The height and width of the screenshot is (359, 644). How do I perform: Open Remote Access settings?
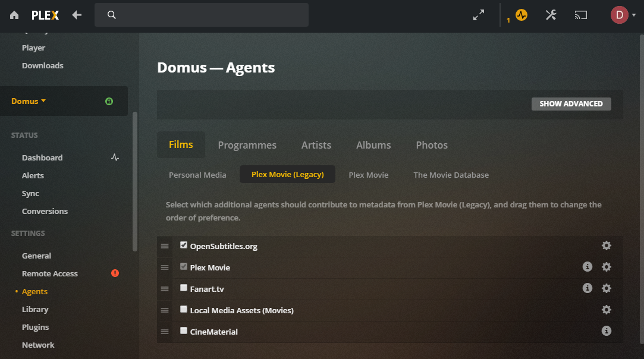tap(50, 273)
